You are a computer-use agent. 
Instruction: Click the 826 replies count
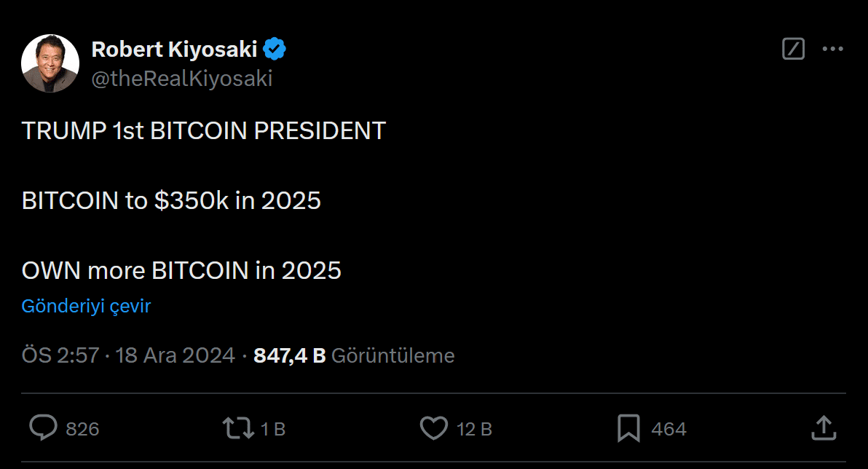[x=82, y=429]
